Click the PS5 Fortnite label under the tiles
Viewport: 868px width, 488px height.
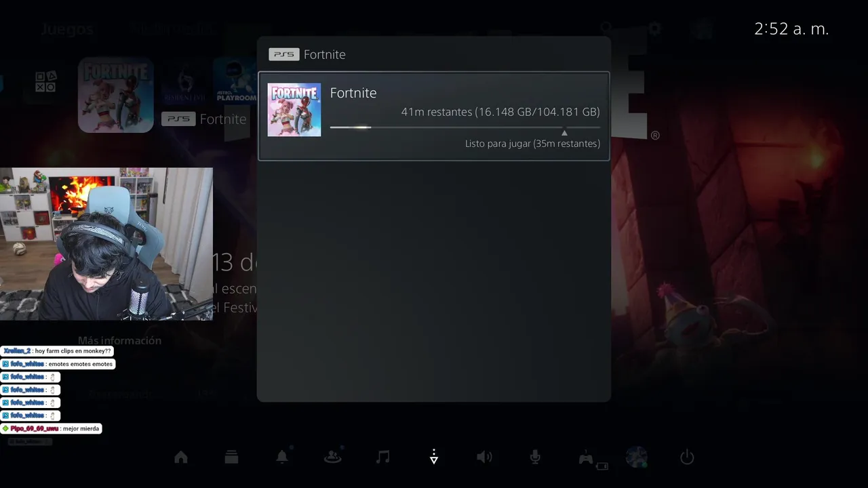point(204,119)
